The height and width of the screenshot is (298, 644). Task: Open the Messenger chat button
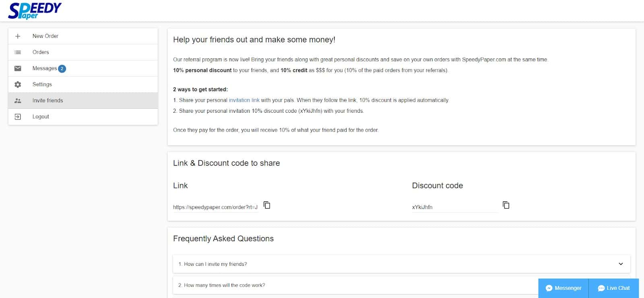[x=563, y=288]
